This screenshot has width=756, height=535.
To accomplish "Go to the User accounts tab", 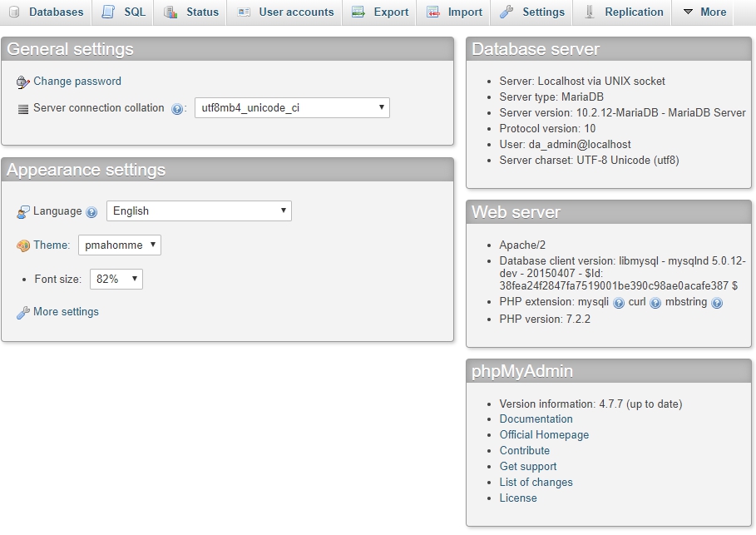I will (x=285, y=12).
